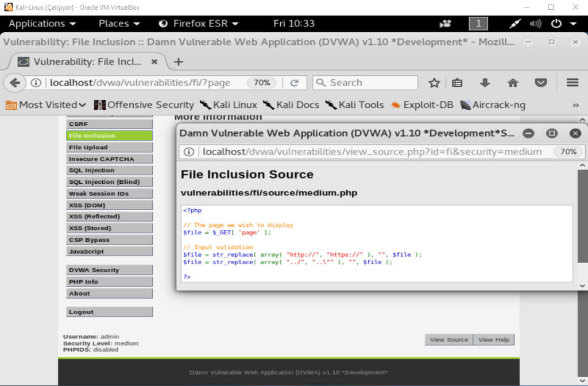Go to the Firefox home icon
The height and width of the screenshot is (386, 588).
(x=513, y=83)
